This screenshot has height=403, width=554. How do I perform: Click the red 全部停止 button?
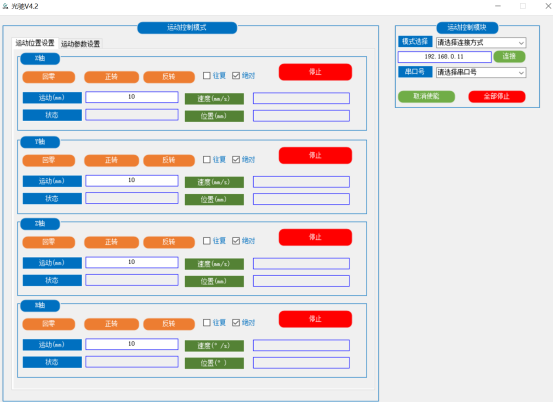coord(497,96)
